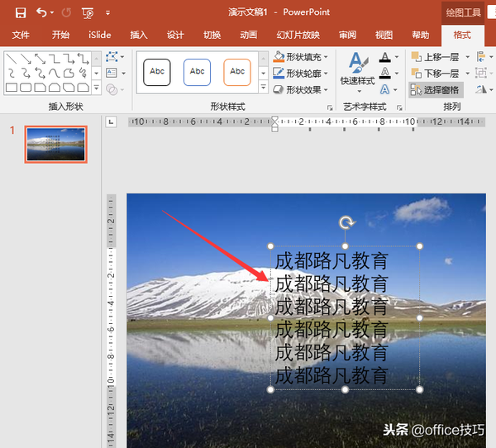Click the 快速样式 WordArt quick styles icon
This screenshot has width=496, height=448.
click(357, 68)
